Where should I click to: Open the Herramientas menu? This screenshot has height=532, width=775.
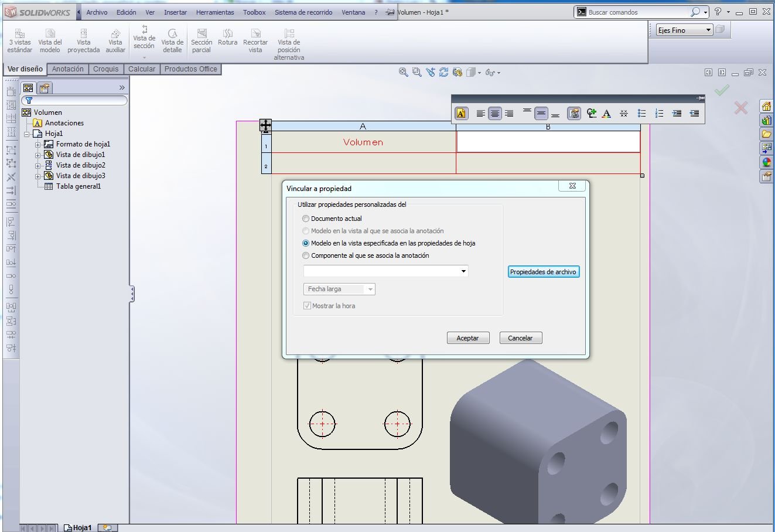click(x=215, y=12)
